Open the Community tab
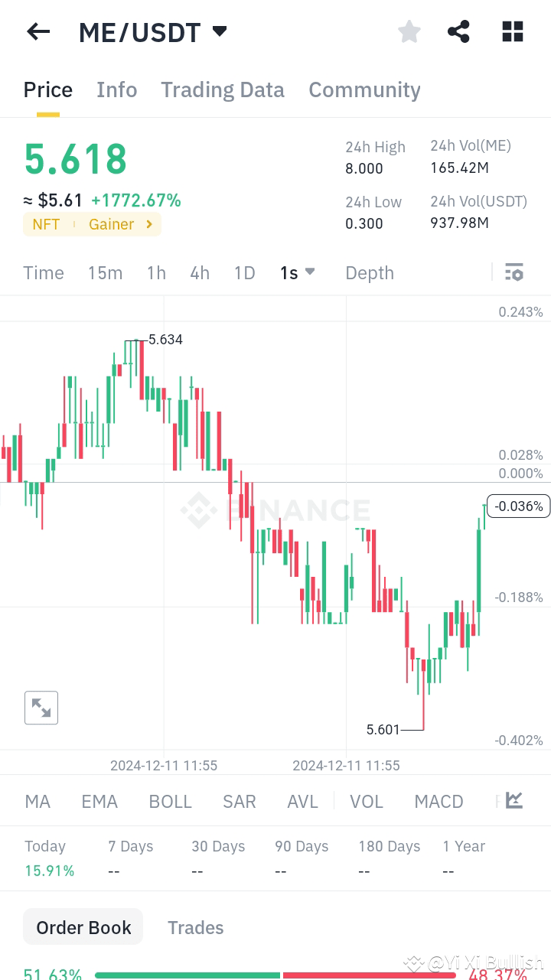551x980 pixels. (x=364, y=90)
